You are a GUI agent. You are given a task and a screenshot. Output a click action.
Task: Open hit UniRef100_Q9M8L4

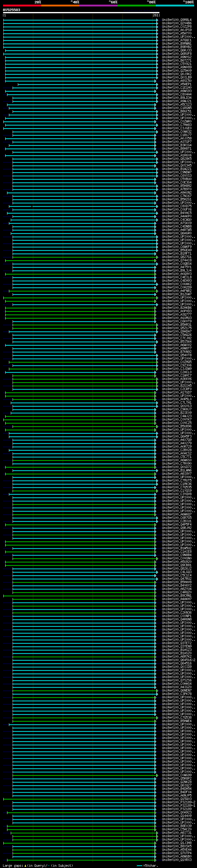click(x=176, y=20)
